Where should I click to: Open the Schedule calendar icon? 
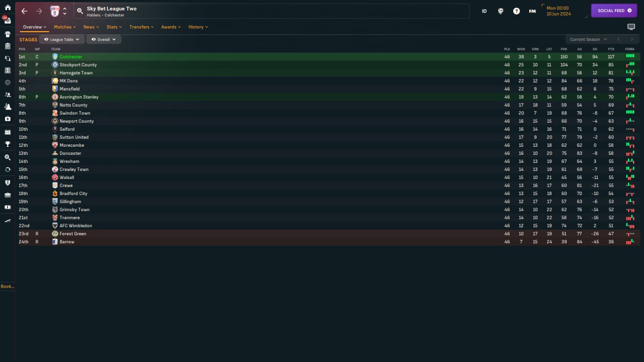(x=8, y=132)
